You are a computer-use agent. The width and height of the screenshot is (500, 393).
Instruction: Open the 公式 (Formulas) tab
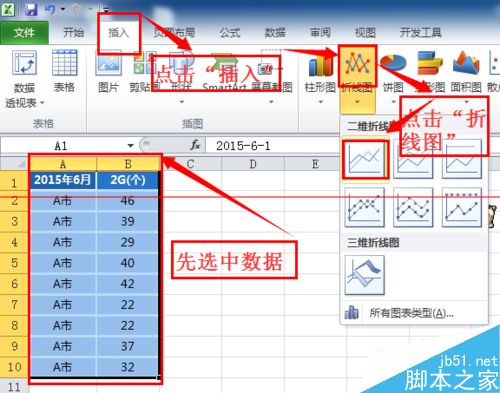point(230,32)
